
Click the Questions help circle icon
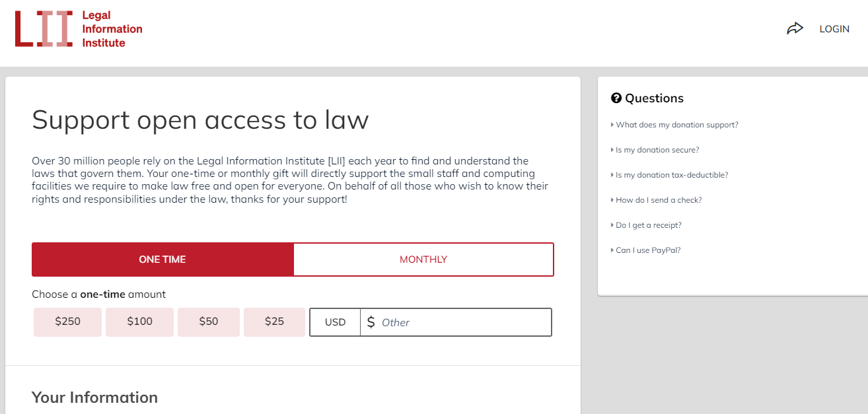[616, 98]
